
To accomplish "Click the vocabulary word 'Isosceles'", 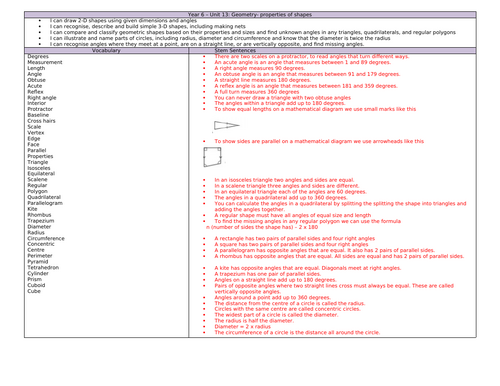I will (x=39, y=168).
